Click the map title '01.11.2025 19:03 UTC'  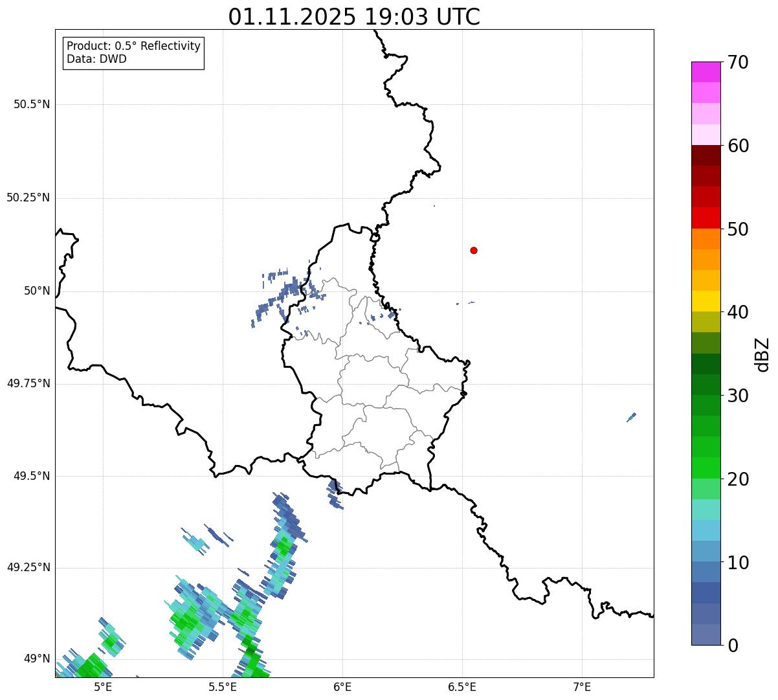[354, 16]
